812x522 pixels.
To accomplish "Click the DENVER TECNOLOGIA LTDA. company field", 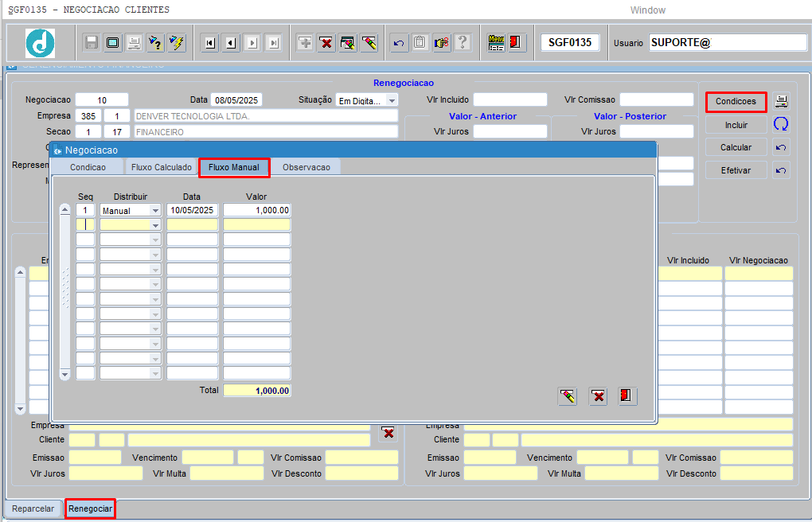I will (266, 116).
